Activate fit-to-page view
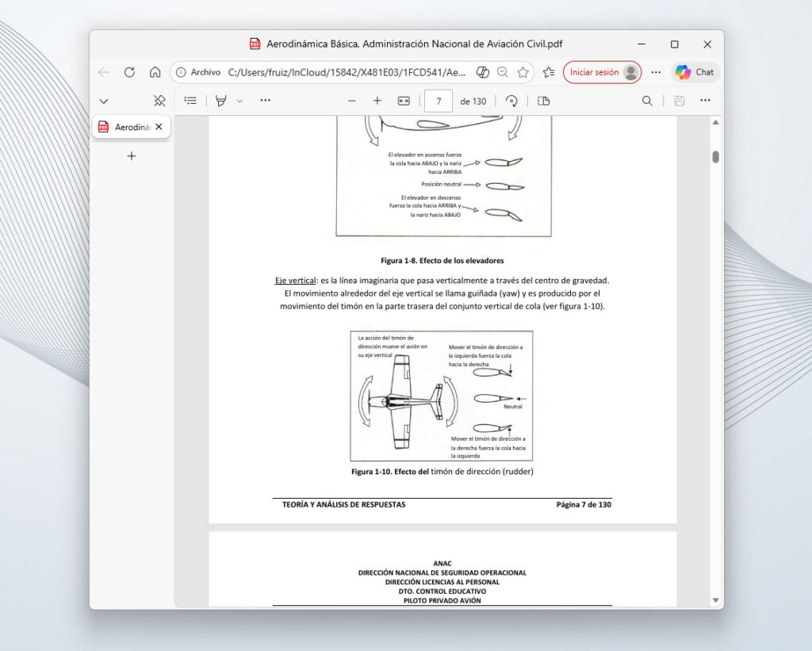 (404, 101)
